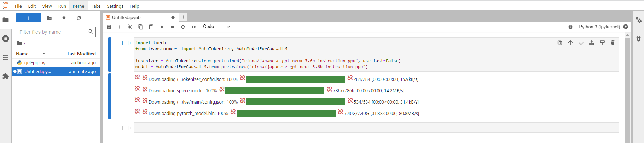Toggle the debugger bug icon in the toolbar

click(x=570, y=27)
